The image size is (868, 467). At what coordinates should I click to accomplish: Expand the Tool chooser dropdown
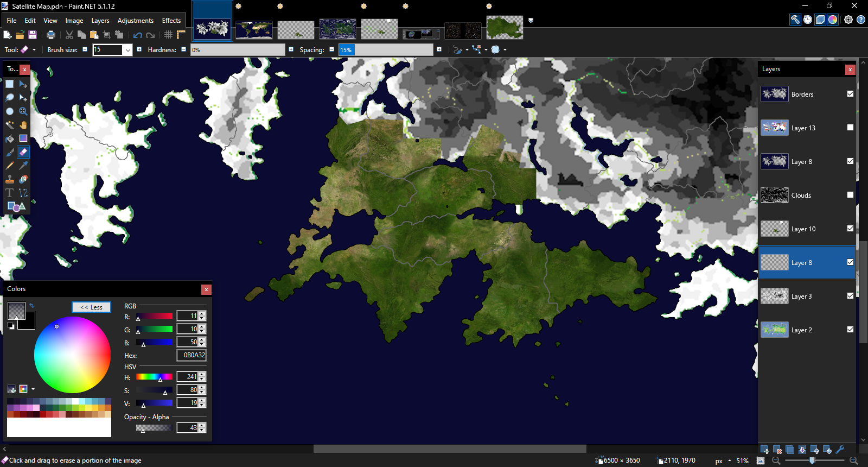34,50
